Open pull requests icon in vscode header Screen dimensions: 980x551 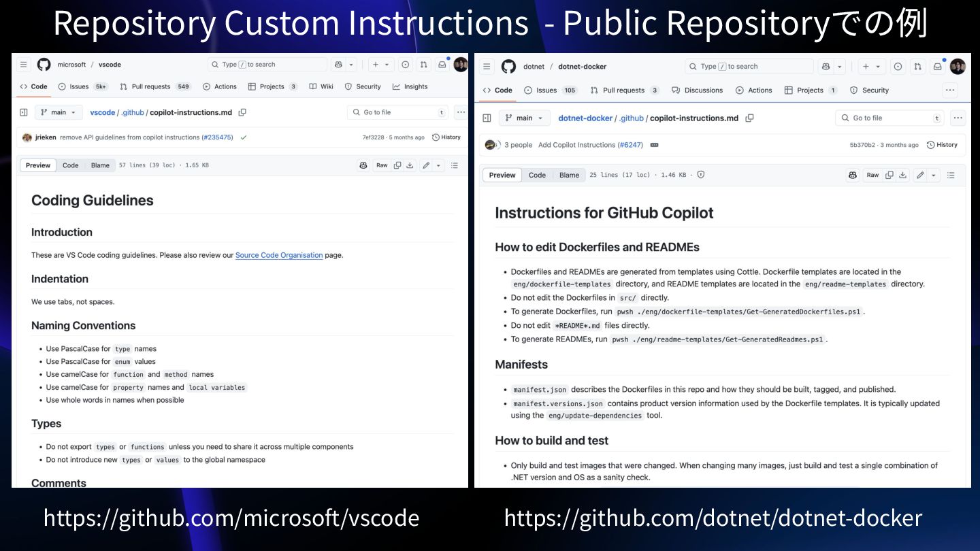pyautogui.click(x=424, y=65)
